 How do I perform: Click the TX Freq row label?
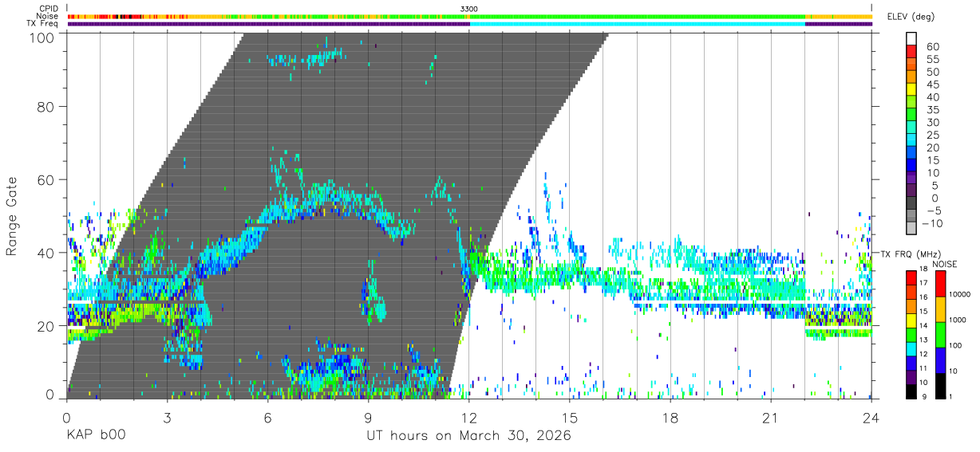[x=41, y=24]
